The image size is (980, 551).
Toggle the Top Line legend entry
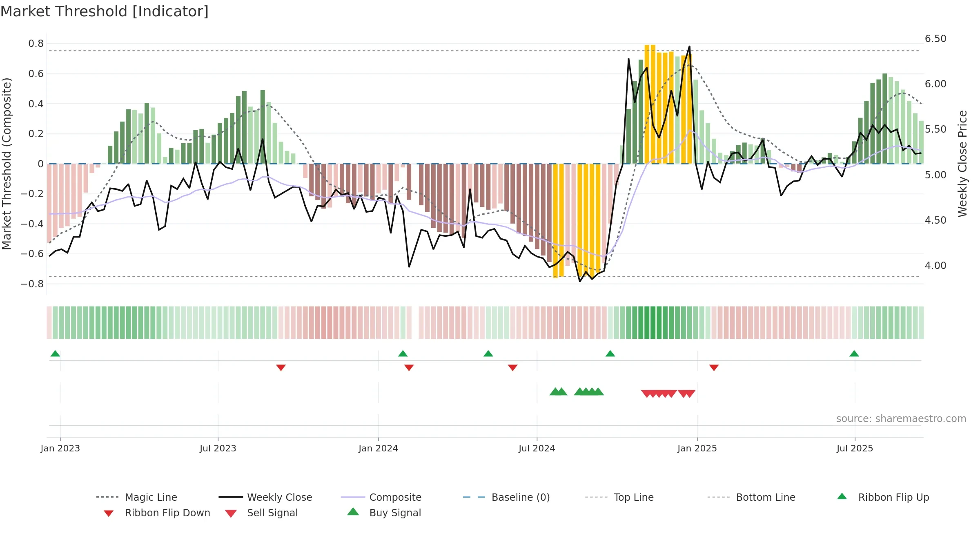tap(619, 497)
